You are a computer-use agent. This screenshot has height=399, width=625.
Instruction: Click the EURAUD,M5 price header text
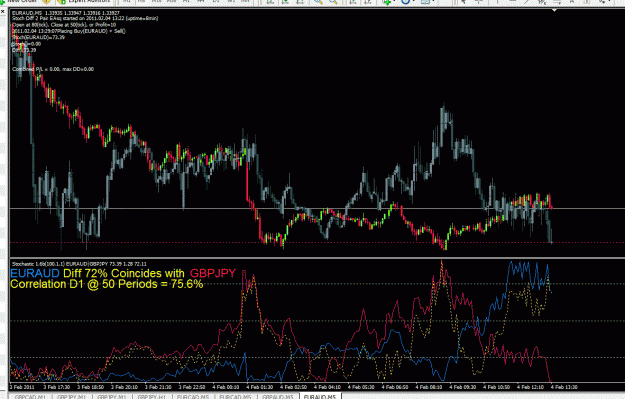coord(66,13)
